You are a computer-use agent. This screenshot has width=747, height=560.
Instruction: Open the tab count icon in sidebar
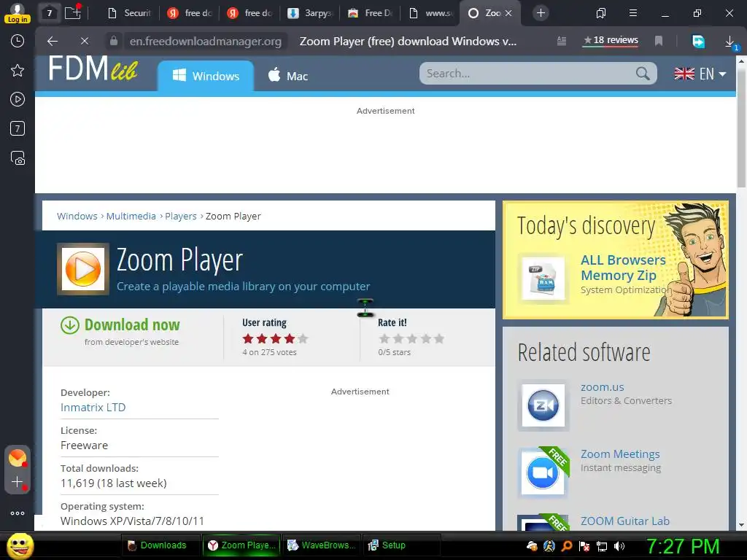(x=18, y=128)
